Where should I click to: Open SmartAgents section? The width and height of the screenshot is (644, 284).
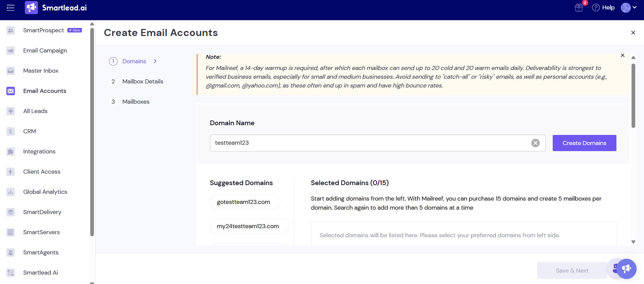pyautogui.click(x=41, y=252)
